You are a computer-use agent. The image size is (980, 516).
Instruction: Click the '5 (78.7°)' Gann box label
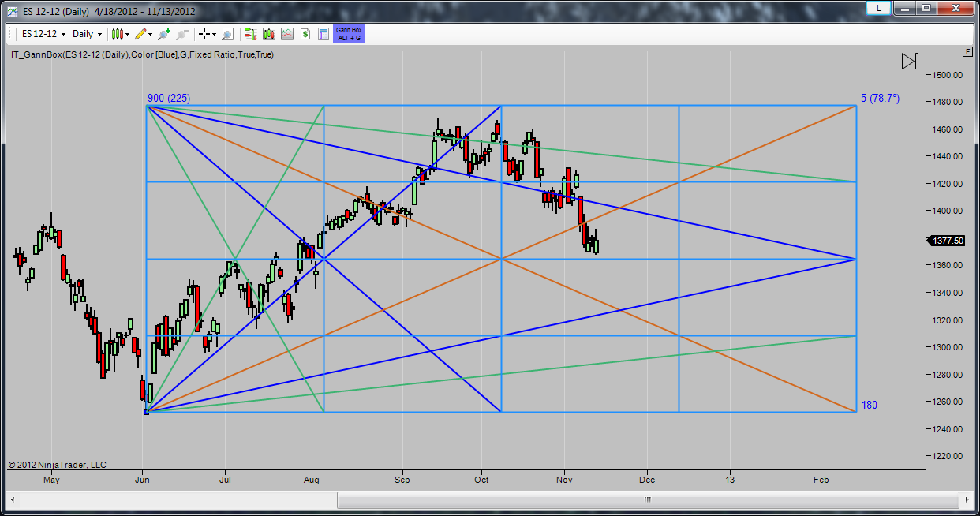click(880, 99)
